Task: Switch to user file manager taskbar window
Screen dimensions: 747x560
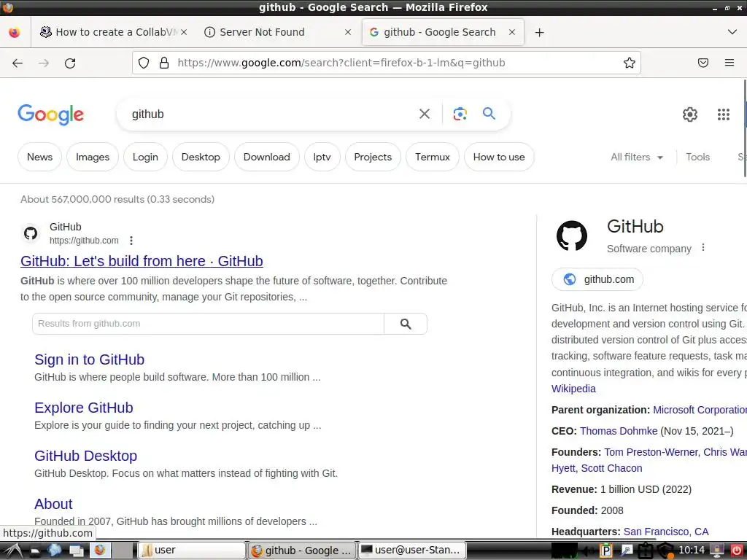Action: point(192,551)
